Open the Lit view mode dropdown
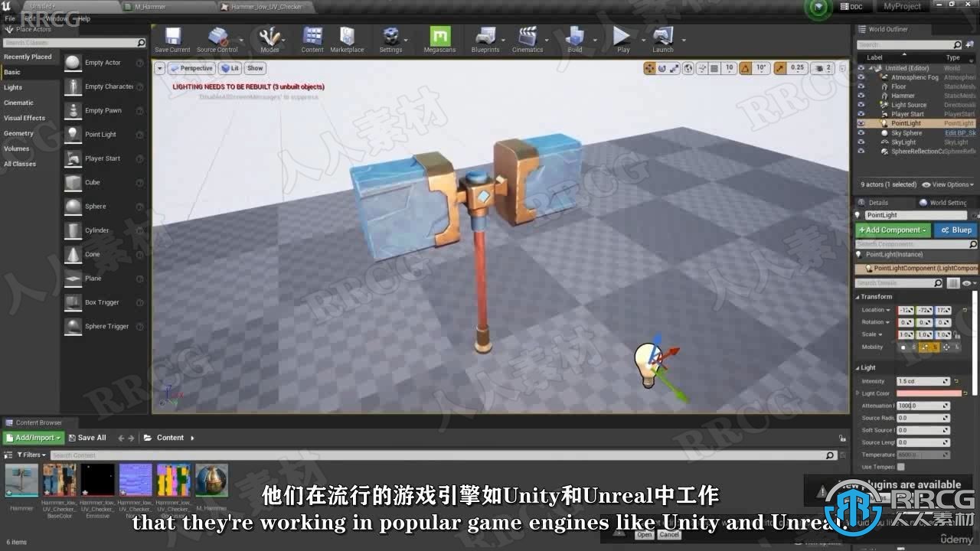The height and width of the screenshot is (551, 980). [x=230, y=68]
